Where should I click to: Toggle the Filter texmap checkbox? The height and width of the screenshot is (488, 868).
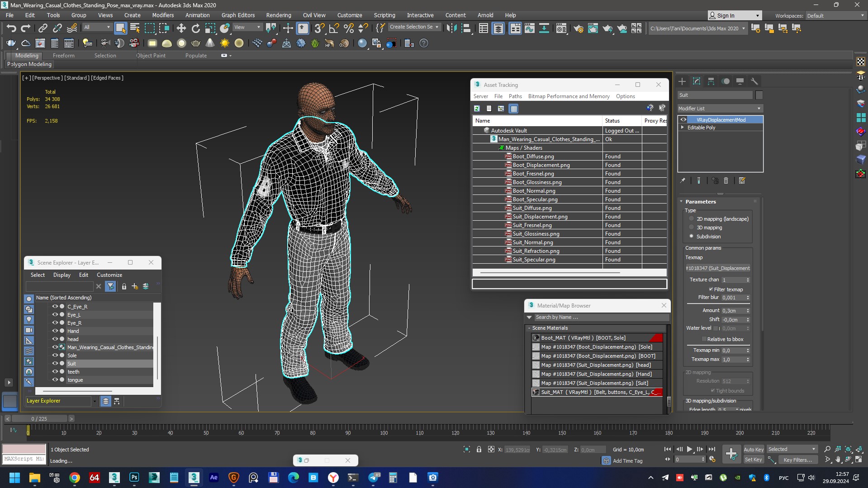tap(711, 289)
